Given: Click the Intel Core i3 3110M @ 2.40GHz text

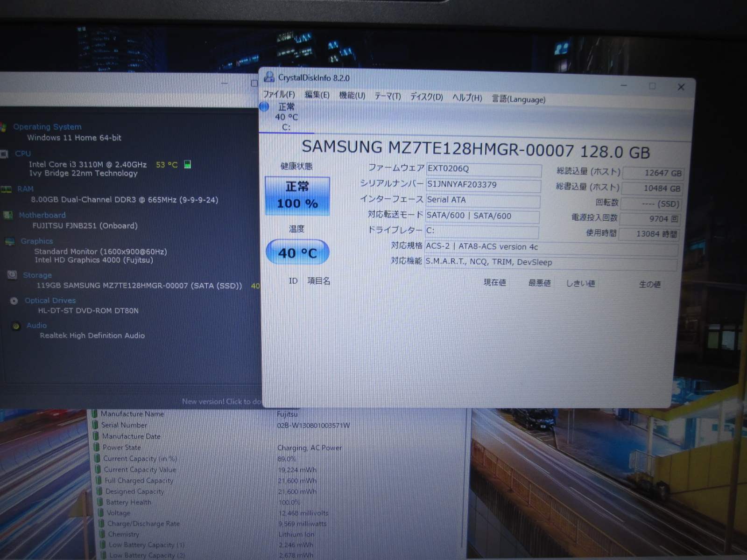Looking at the screenshot, I should point(88,164).
